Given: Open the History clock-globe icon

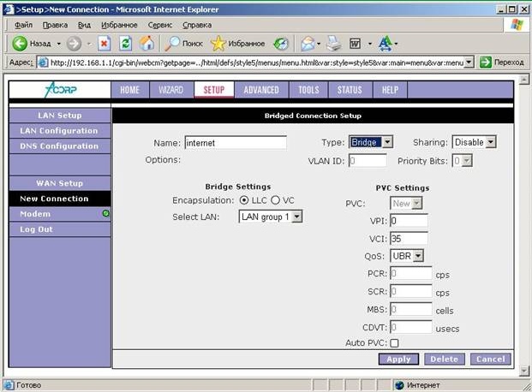Looking at the screenshot, I should coord(281,44).
